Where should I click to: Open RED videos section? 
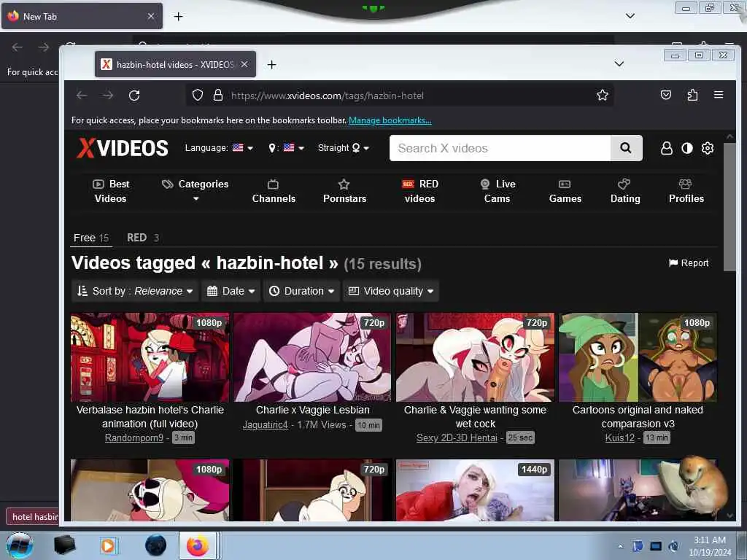pos(419,191)
